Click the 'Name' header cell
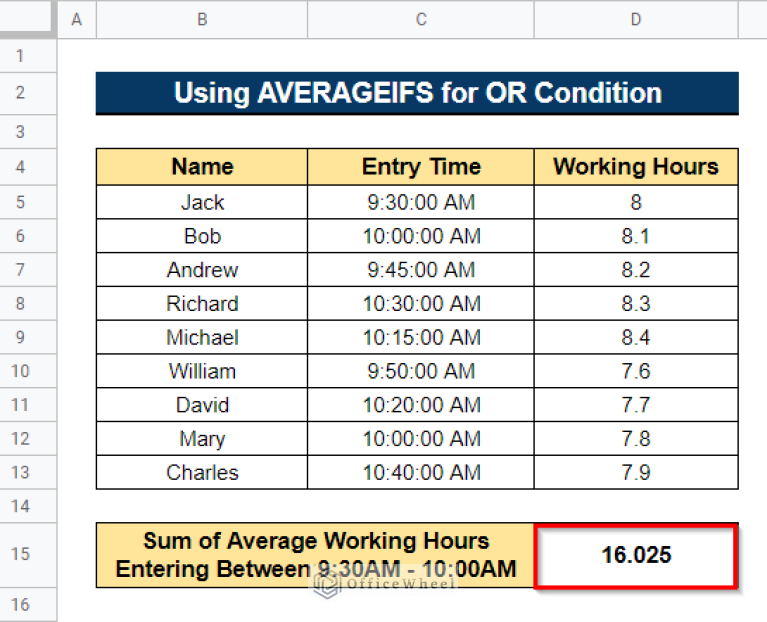 202,167
